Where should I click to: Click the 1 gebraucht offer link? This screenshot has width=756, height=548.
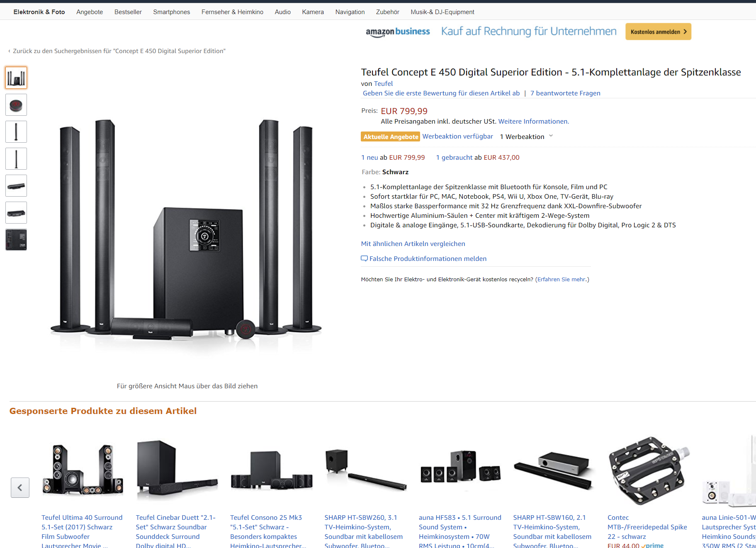coord(454,157)
